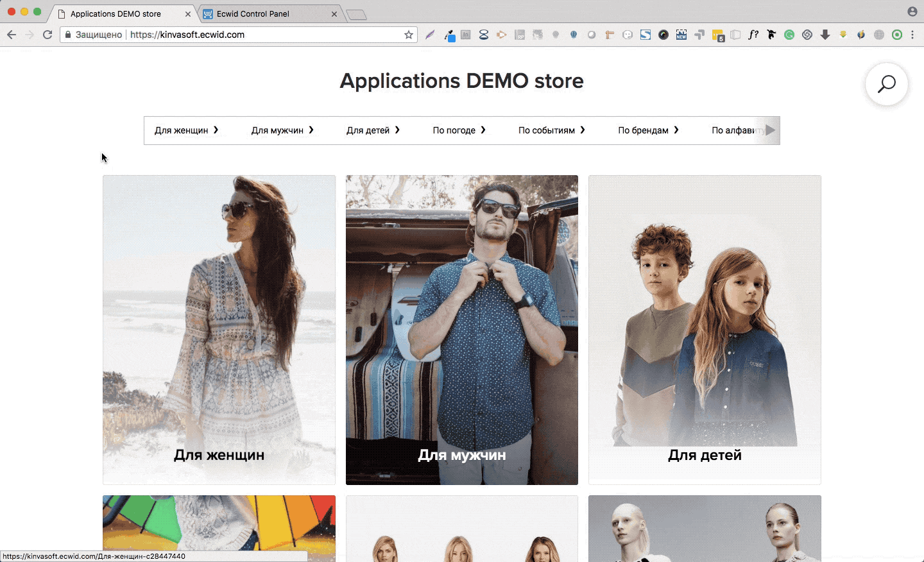The image size is (924, 562).
Task: Open the WhatFont 'f?' extension
Action: (753, 35)
